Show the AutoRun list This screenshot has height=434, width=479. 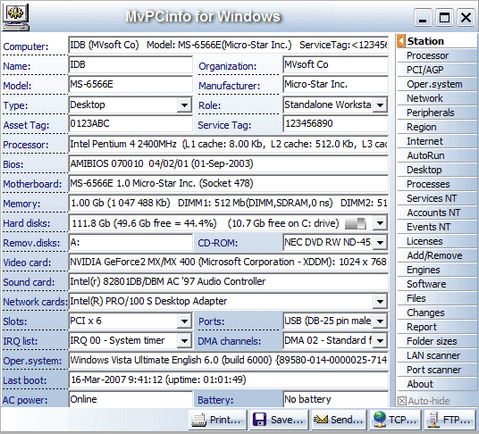pyautogui.click(x=437, y=156)
